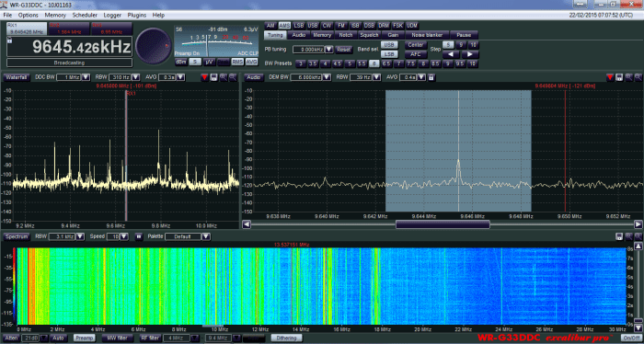Open the waterfall Speed dropdown
This screenshot has height=344, width=644.
pyautogui.click(x=124, y=236)
